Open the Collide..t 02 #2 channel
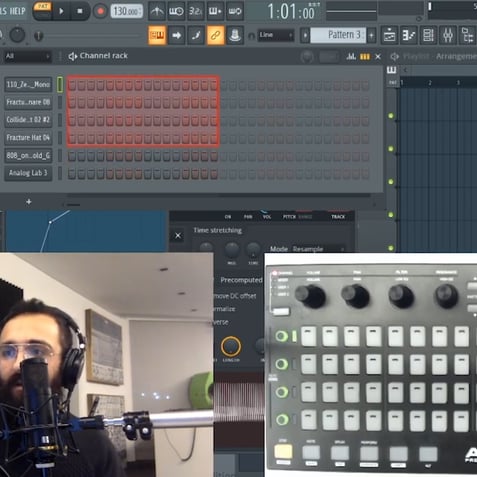 pyautogui.click(x=28, y=120)
